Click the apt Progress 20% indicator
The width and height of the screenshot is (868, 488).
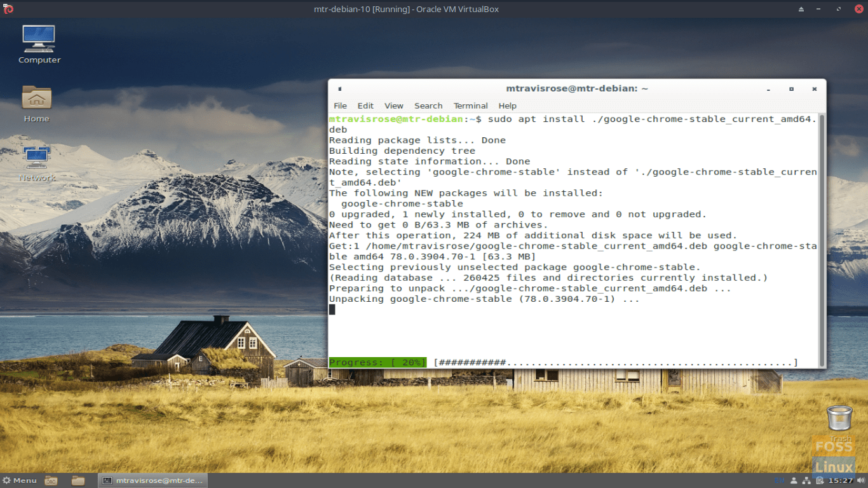pos(377,362)
